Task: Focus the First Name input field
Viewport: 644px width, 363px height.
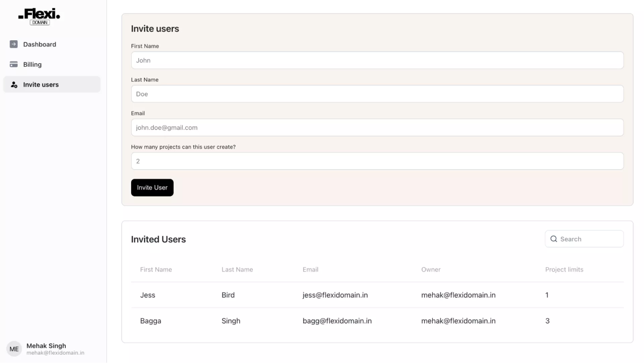Action: point(377,60)
